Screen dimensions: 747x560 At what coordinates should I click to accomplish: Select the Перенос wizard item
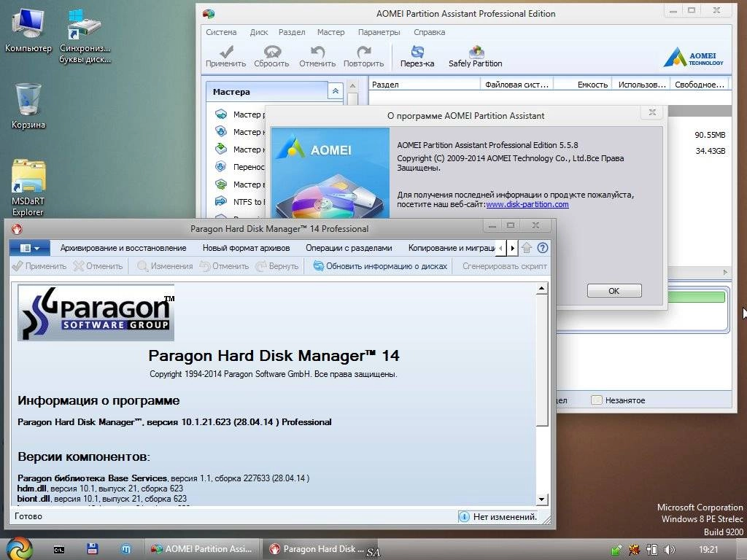tap(239, 167)
